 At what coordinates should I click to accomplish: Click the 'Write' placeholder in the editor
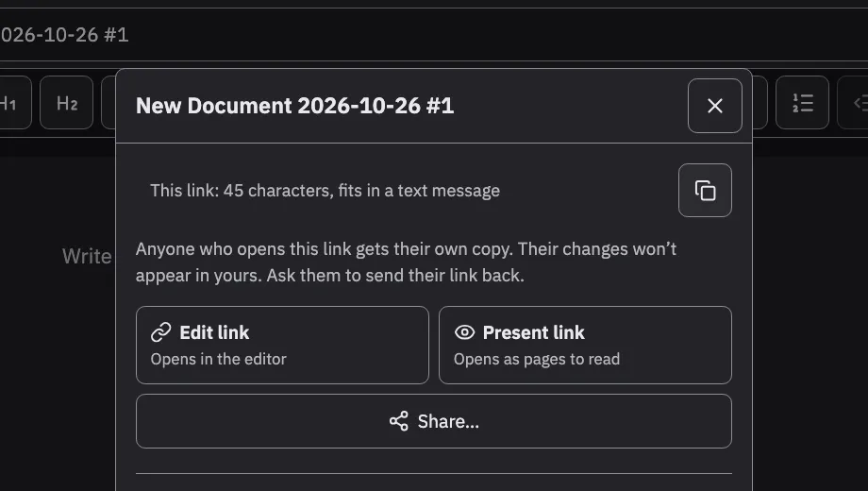point(87,257)
